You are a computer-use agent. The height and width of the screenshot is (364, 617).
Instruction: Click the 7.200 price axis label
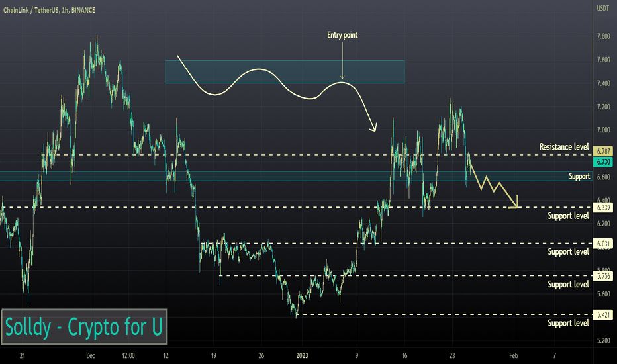pos(603,107)
